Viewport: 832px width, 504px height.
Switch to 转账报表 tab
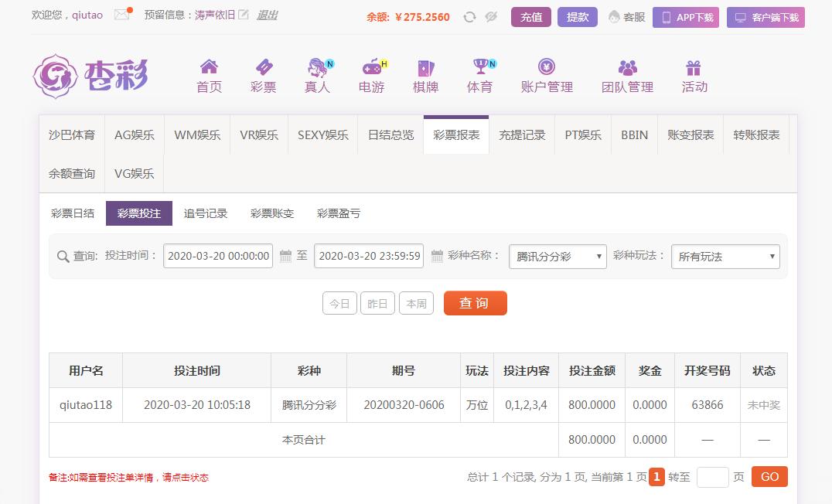pos(757,135)
